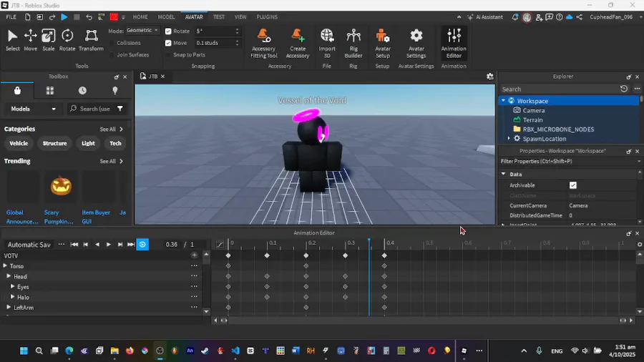Click the Explorer Search field

tap(559, 89)
